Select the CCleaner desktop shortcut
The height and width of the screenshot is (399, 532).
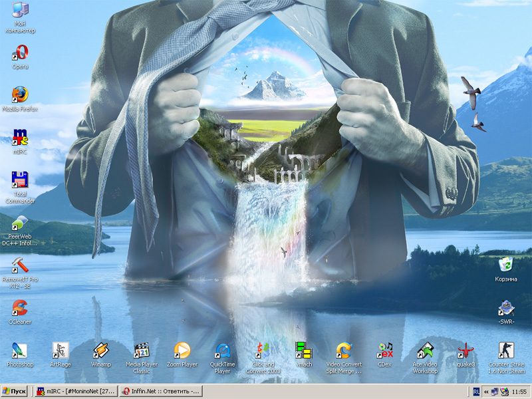[x=20, y=307]
